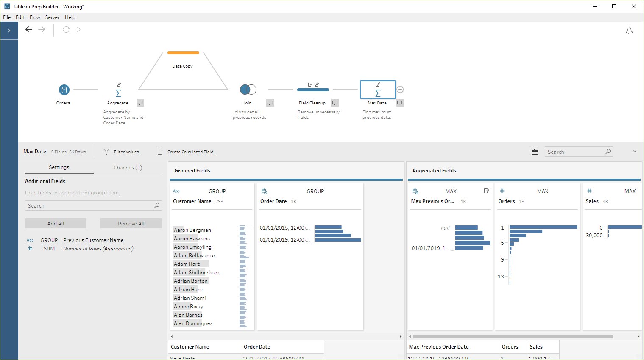The height and width of the screenshot is (360, 644).
Task: Click the Sales column header in grid
Action: [x=543, y=347]
